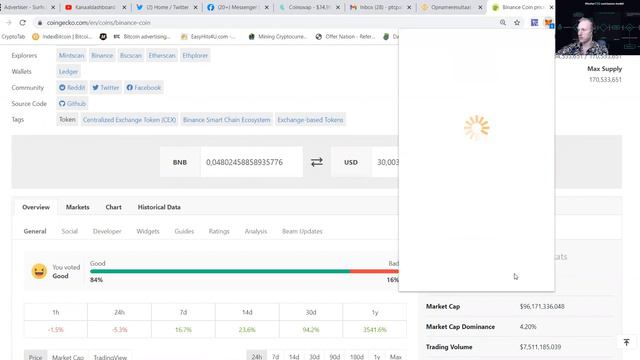The image size is (640, 360).
Task: Close the Gmail Inbox tab
Action: point(409,7)
